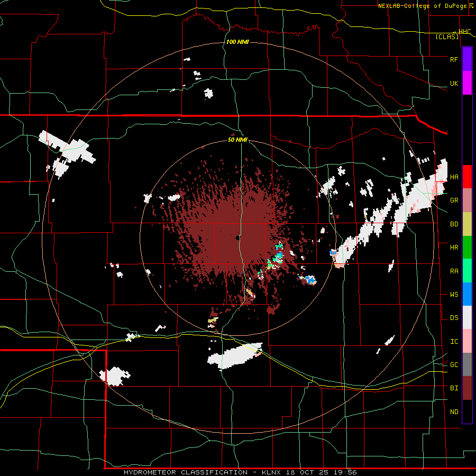This screenshot has width=476, height=476.
Task: Click the ND black legend block
Action: click(x=467, y=411)
